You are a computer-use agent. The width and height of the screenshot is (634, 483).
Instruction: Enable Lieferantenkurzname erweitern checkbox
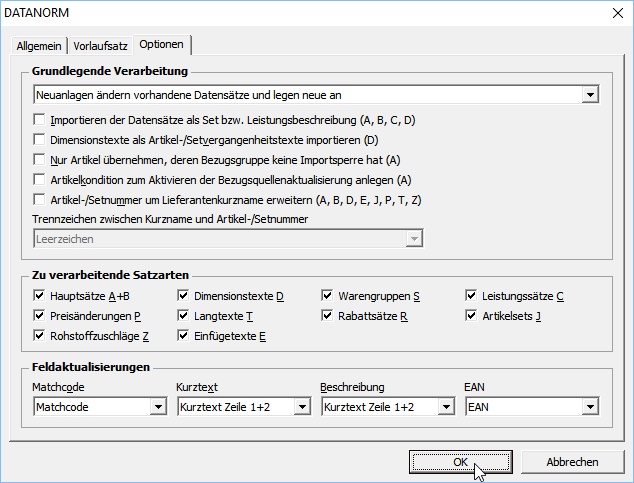point(40,200)
